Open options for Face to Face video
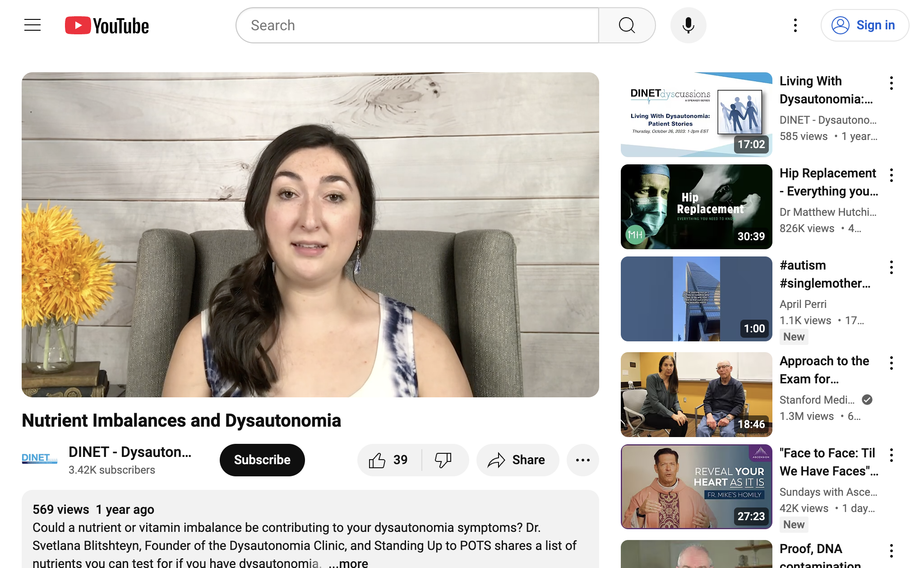Image resolution: width=924 pixels, height=568 pixels. 892,455
